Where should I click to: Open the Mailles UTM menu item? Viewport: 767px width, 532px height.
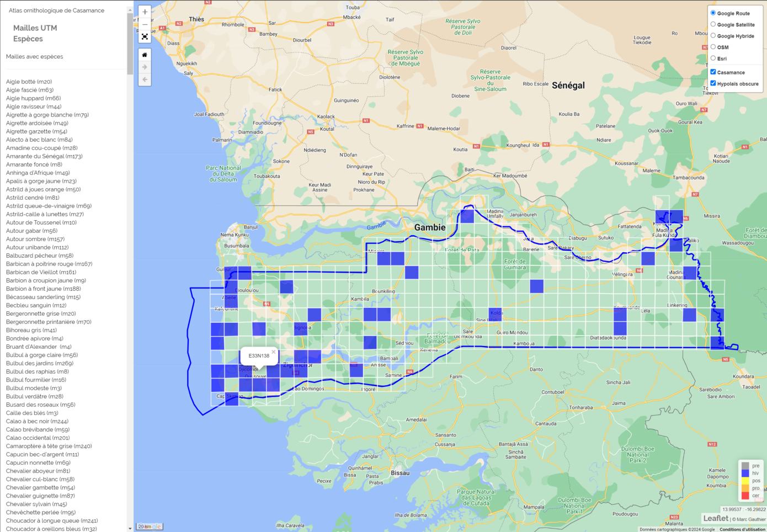coord(35,28)
